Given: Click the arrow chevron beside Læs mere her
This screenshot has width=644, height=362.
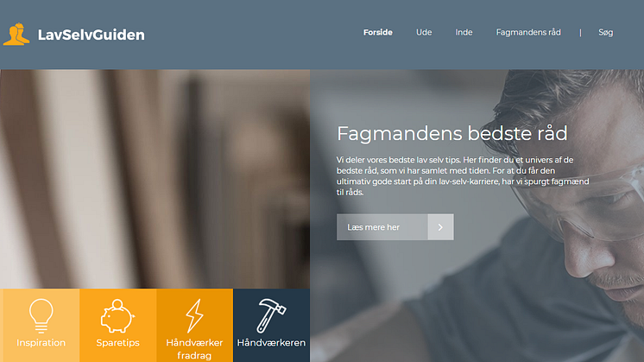Looking at the screenshot, I should [440, 227].
